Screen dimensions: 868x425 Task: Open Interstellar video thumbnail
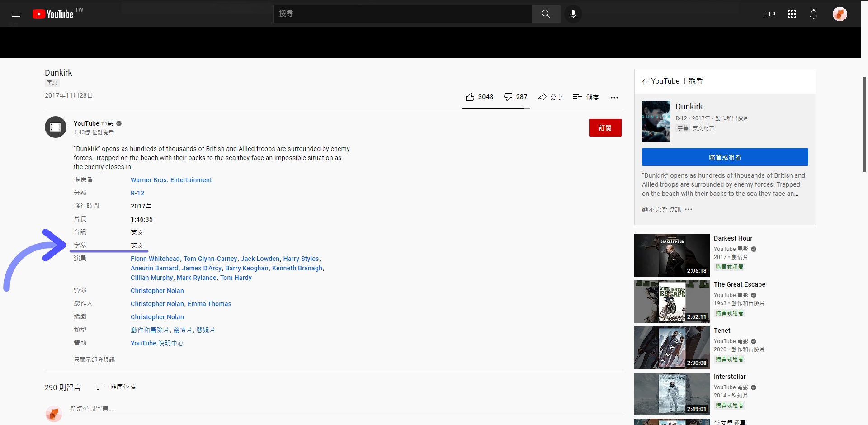(672, 394)
